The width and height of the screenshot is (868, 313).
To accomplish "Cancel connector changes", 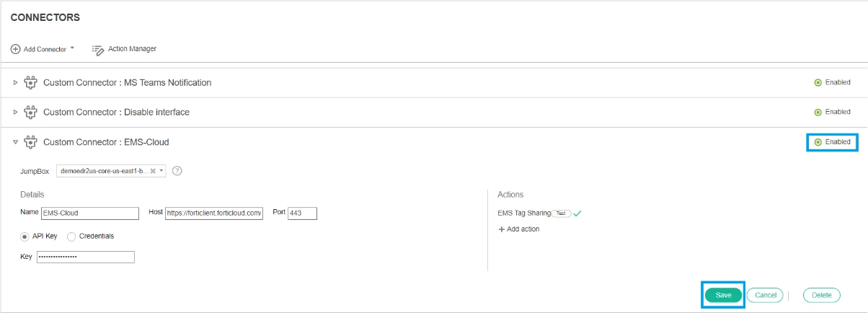I will (765, 295).
